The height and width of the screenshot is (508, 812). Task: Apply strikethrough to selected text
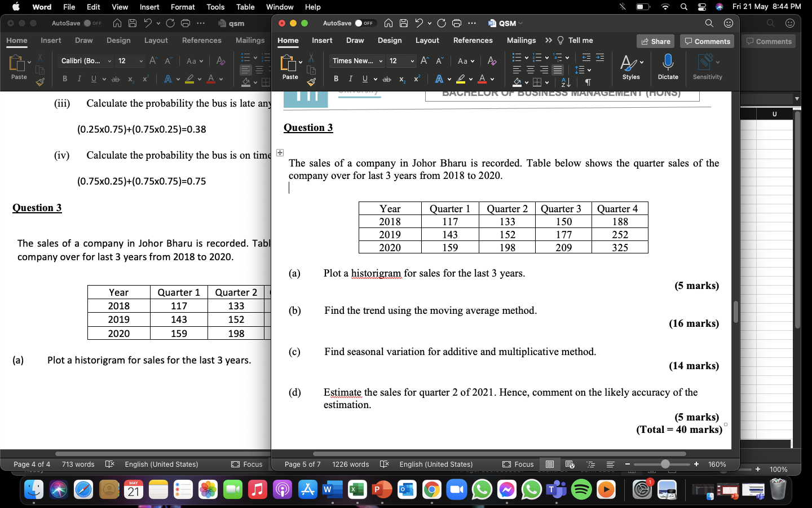[x=386, y=80]
